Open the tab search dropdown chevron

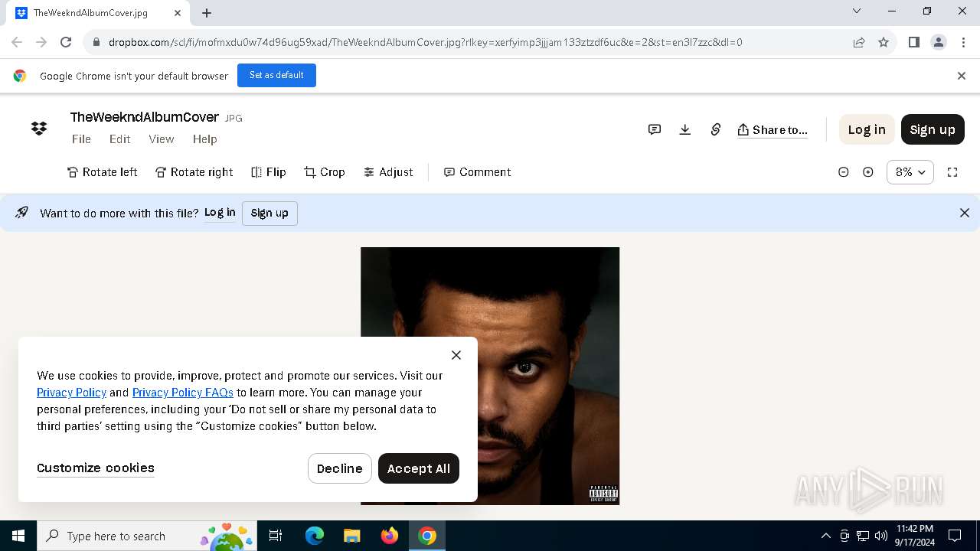tap(857, 11)
